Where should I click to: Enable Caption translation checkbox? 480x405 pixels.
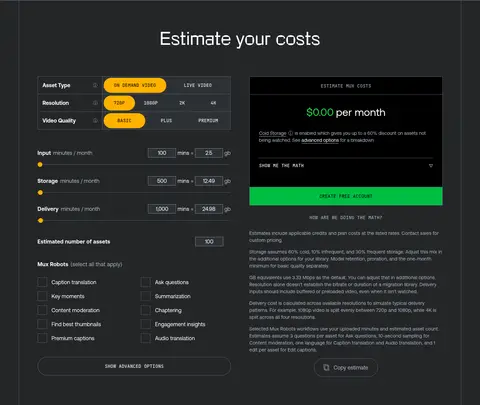coord(42,282)
